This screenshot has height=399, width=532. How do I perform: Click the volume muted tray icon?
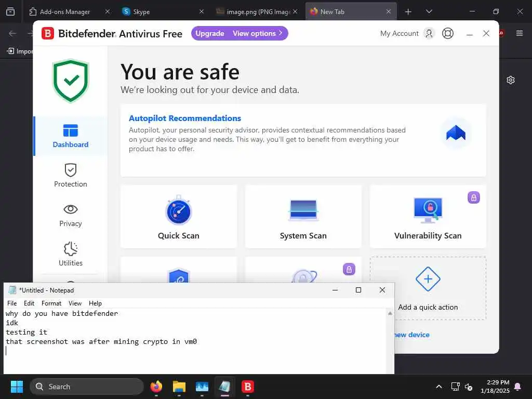pos(469,387)
